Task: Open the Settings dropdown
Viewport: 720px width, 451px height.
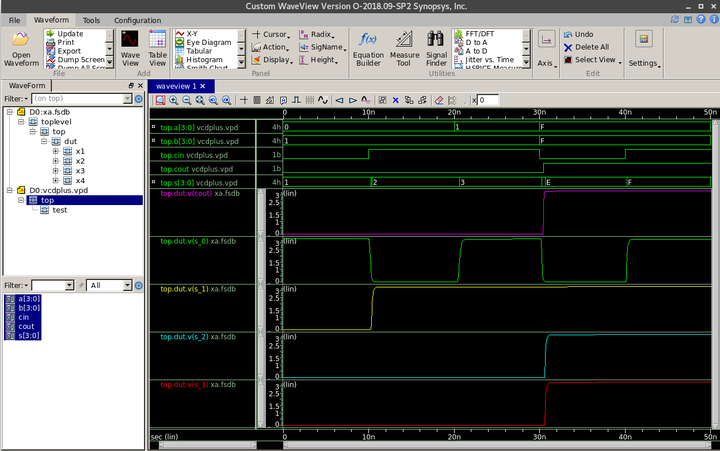Action: click(x=643, y=63)
